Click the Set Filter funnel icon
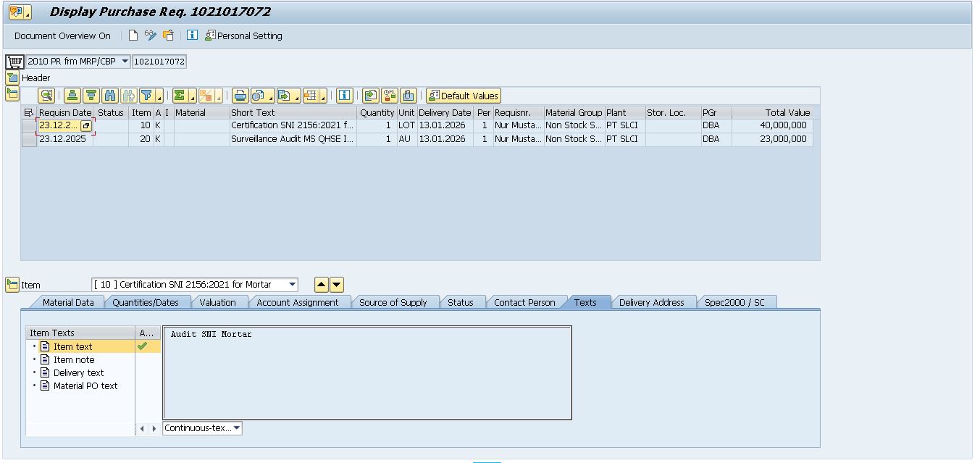This screenshot has height=463, width=980. [x=147, y=96]
